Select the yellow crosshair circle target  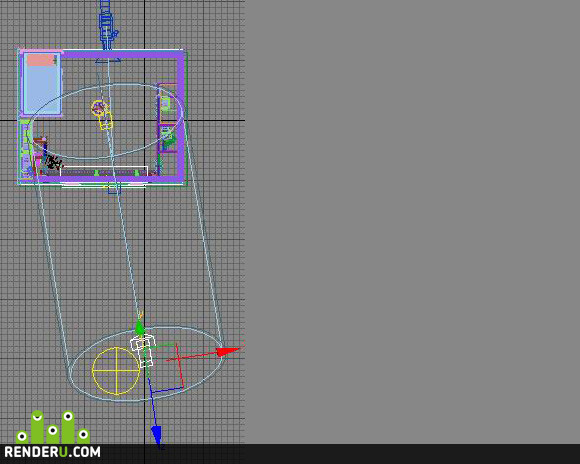click(x=116, y=371)
